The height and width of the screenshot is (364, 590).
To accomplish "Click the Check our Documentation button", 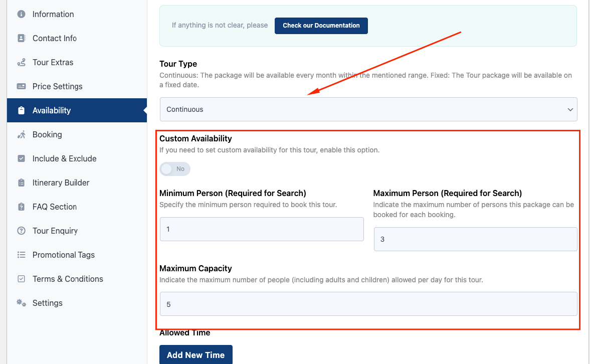I will (321, 26).
